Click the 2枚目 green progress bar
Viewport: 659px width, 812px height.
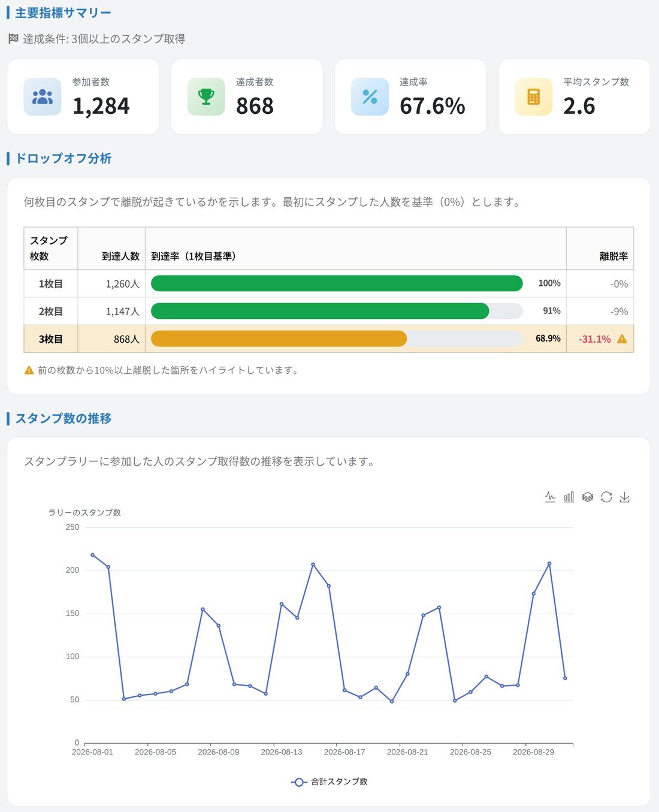(320, 311)
